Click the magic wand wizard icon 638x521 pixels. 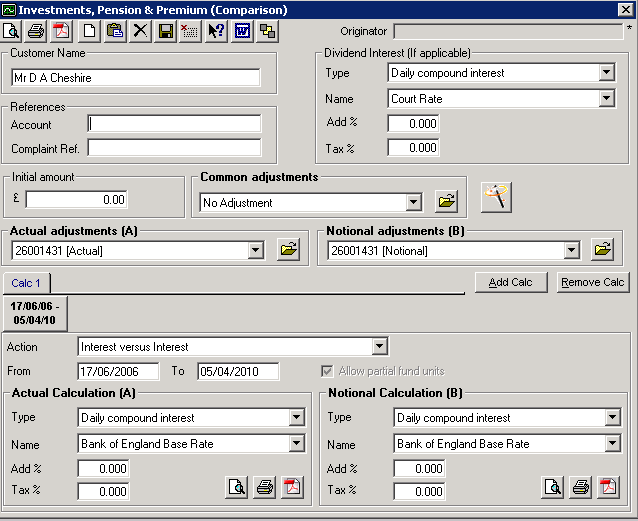[496, 197]
